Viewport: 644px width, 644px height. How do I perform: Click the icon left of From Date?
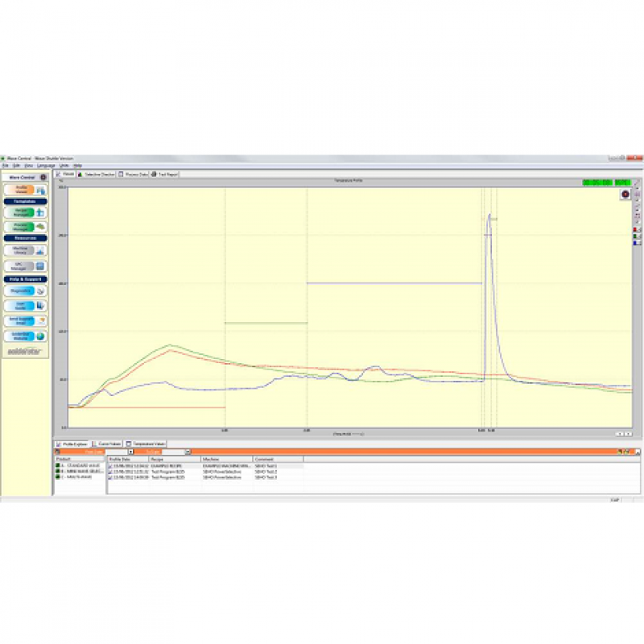57,452
